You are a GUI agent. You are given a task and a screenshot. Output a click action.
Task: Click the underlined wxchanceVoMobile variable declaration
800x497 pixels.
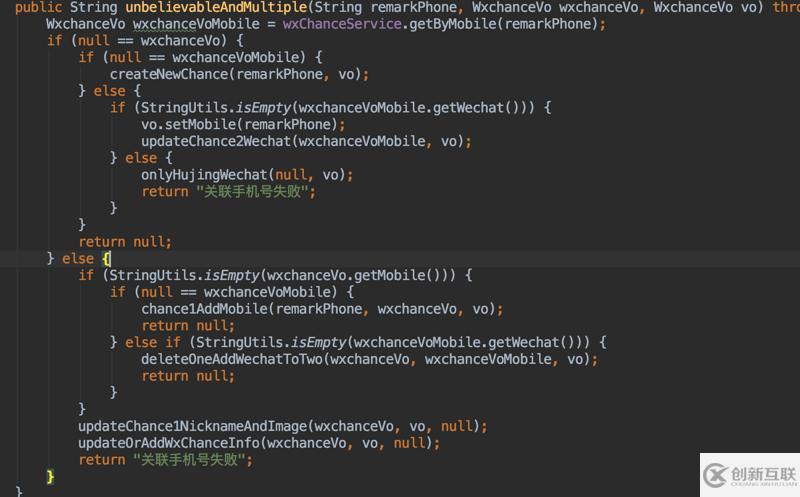coord(196,24)
